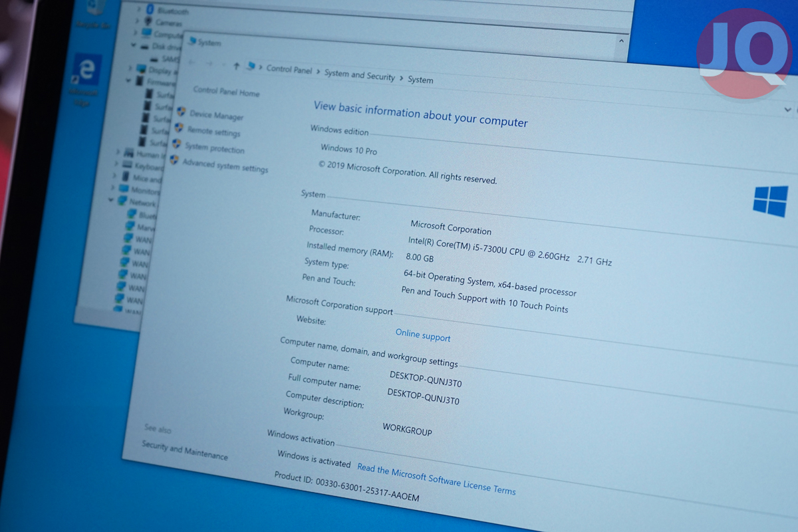Click the heading 'View basic information about your computer'
The width and height of the screenshot is (798, 532).
pos(420,114)
